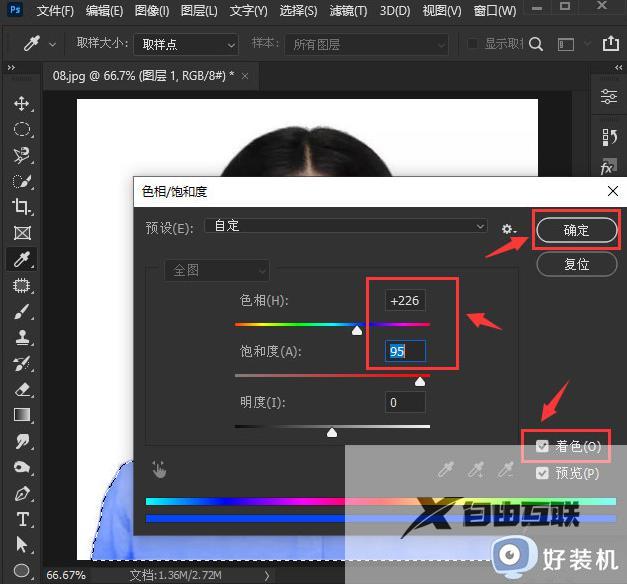Open the 全图 channel range dropdown
Viewport: 627px width, 584px height.
(x=217, y=270)
